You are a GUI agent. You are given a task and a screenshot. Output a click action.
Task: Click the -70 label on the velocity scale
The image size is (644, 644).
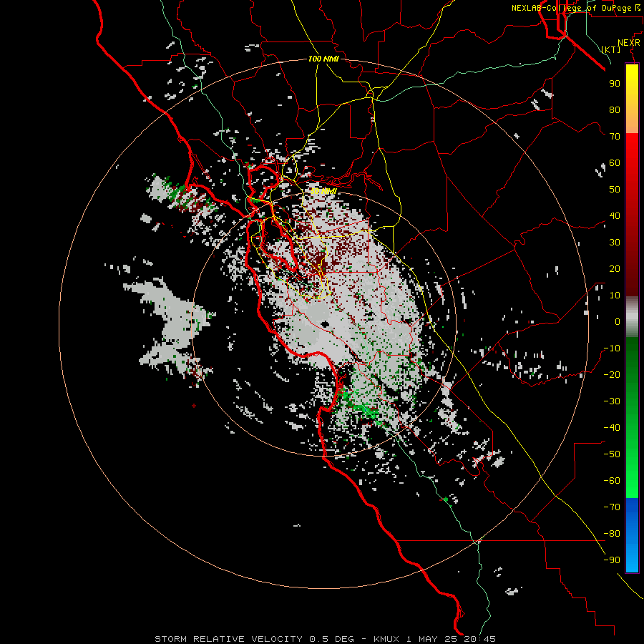coord(612,507)
